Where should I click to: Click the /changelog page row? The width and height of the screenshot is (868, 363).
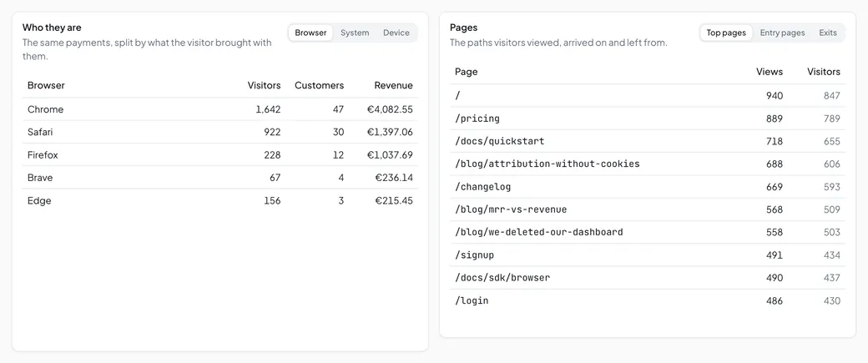click(x=648, y=186)
